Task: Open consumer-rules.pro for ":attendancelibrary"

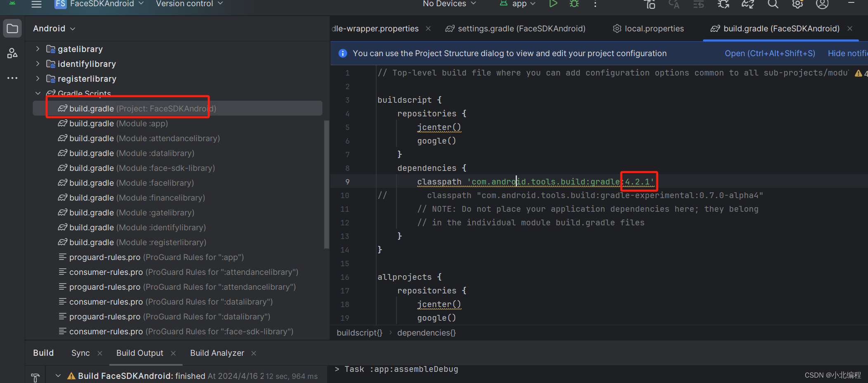Action: point(177,272)
